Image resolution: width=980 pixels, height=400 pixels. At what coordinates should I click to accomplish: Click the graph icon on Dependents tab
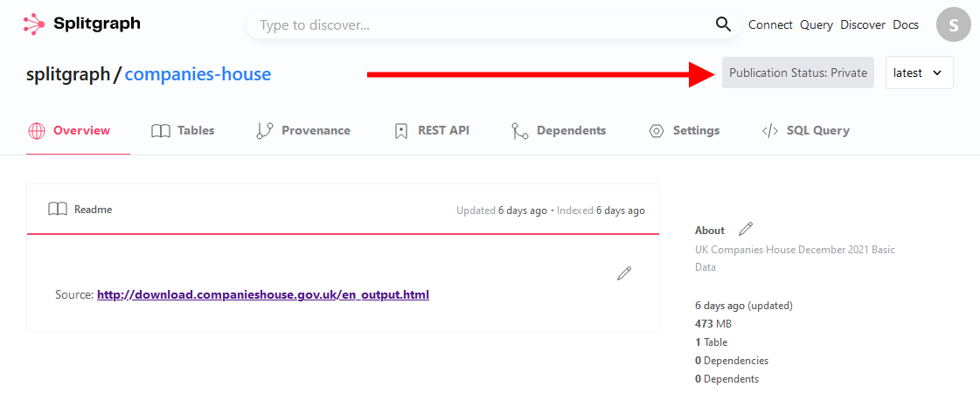(x=520, y=131)
